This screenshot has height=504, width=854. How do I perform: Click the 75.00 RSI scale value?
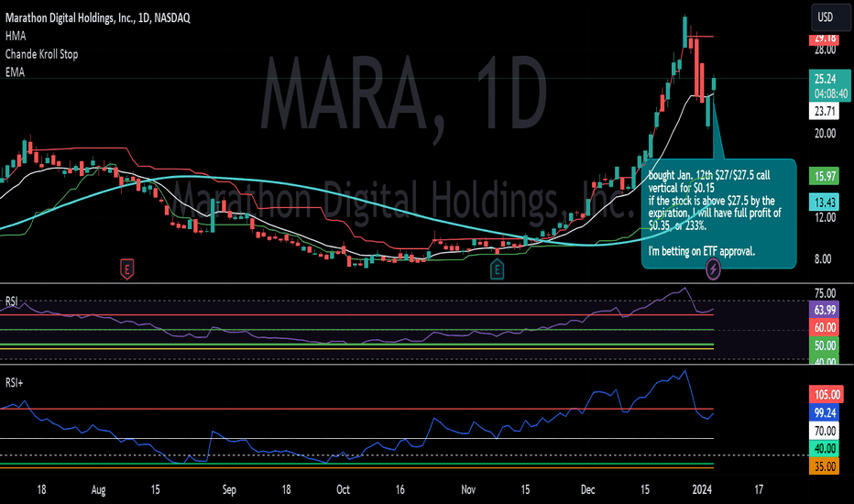(x=825, y=293)
